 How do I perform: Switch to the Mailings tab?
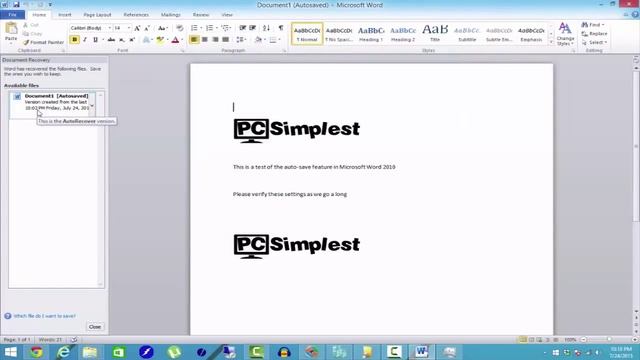pyautogui.click(x=170, y=15)
